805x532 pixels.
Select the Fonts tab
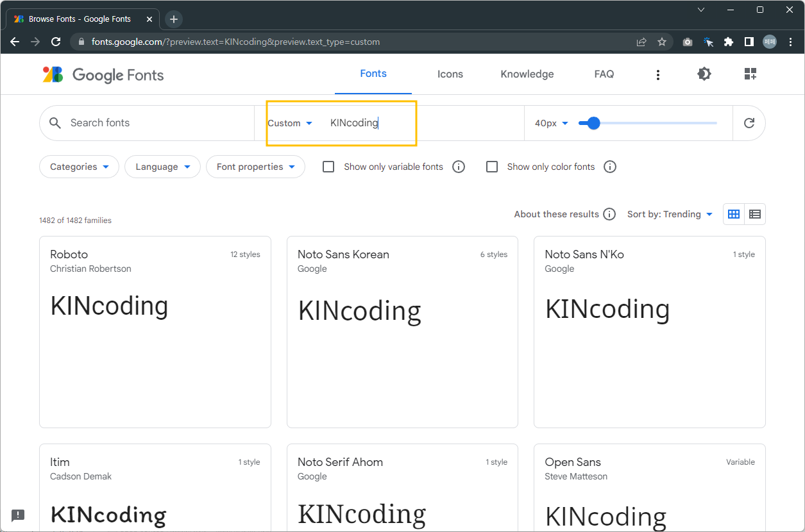(x=373, y=74)
